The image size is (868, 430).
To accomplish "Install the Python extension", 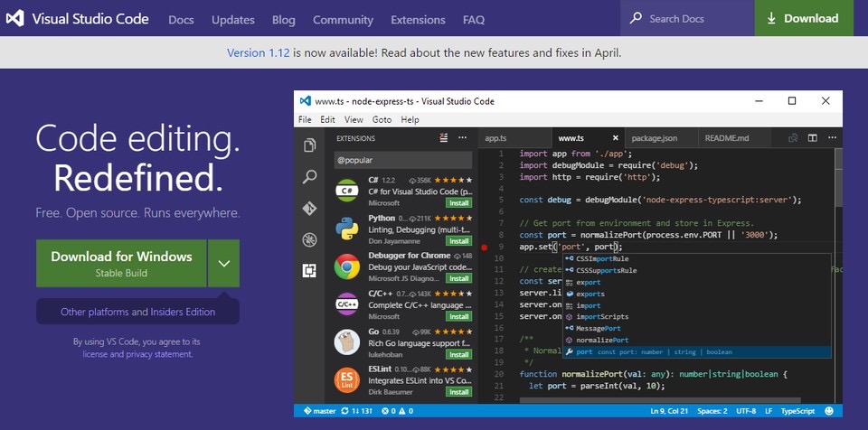I will [x=459, y=240].
